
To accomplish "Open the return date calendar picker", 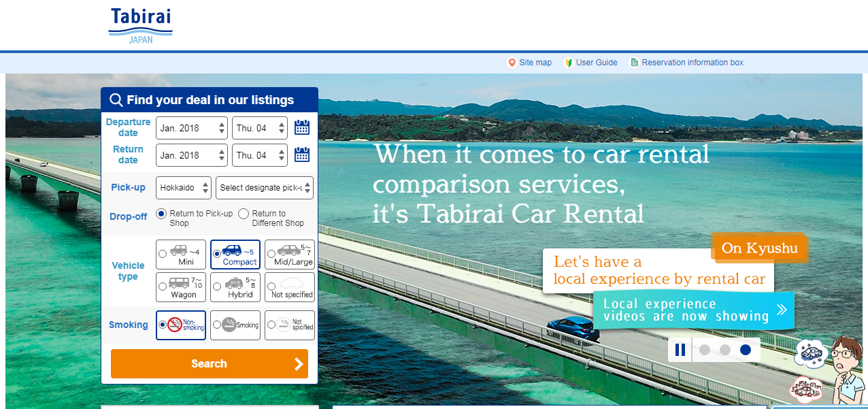I will coord(301,154).
